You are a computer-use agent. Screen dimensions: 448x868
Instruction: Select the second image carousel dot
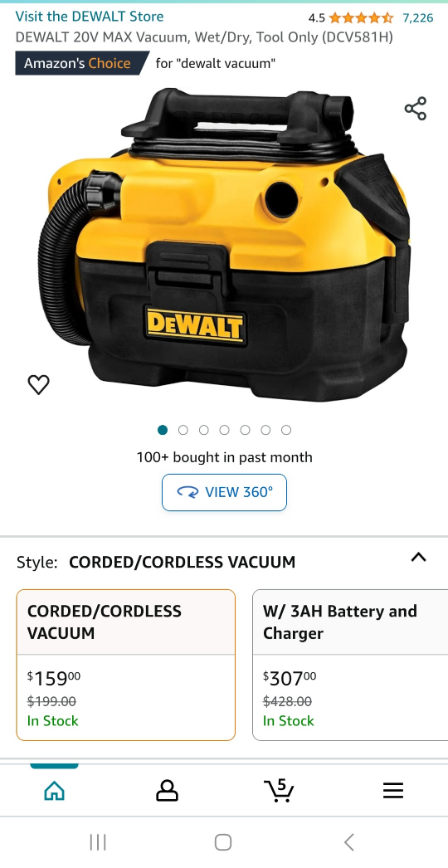183,430
